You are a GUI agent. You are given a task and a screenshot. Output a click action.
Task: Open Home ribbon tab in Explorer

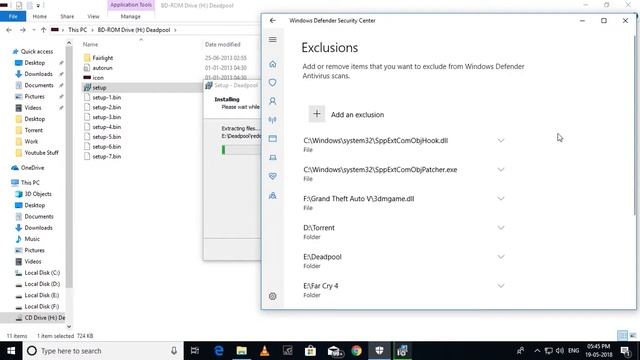point(40,16)
